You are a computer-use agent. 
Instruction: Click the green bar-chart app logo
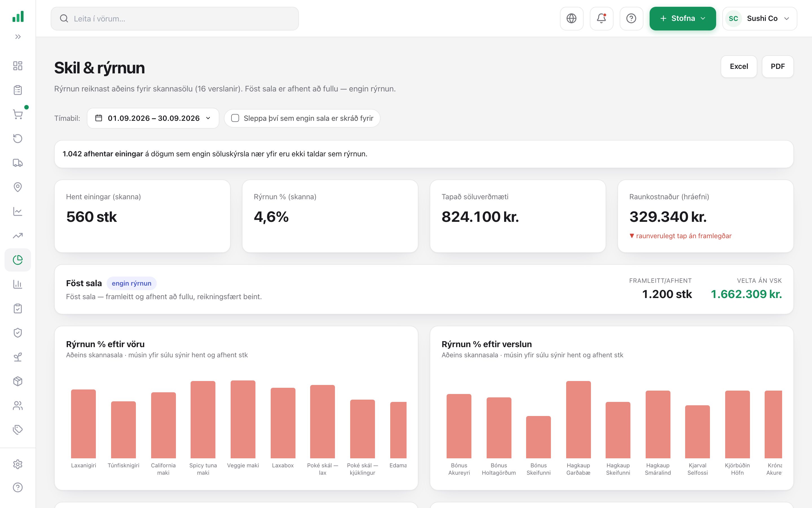18,16
